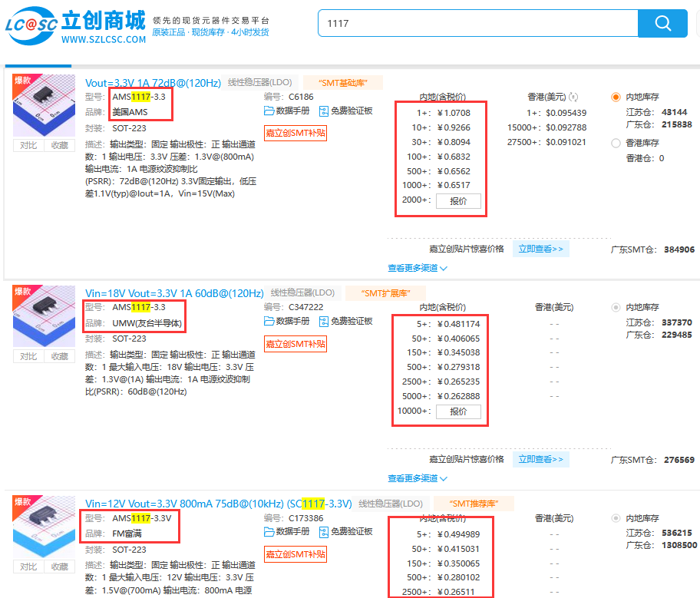
Task: Click 嘉立创SMT补贴 button for C347222
Action: click(296, 344)
